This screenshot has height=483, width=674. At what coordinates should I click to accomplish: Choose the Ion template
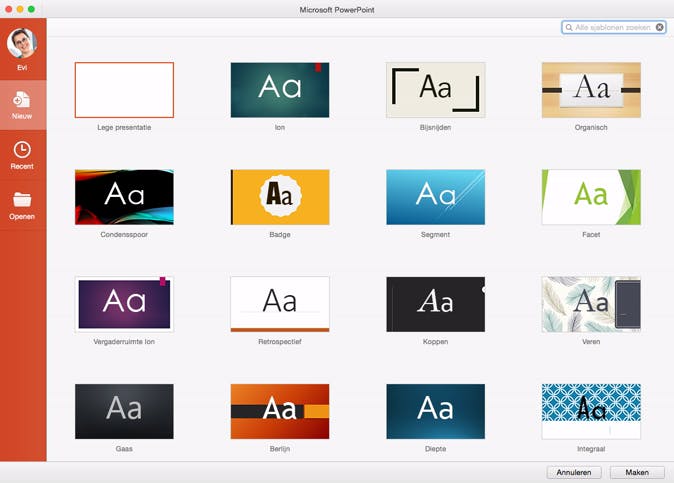tap(280, 90)
